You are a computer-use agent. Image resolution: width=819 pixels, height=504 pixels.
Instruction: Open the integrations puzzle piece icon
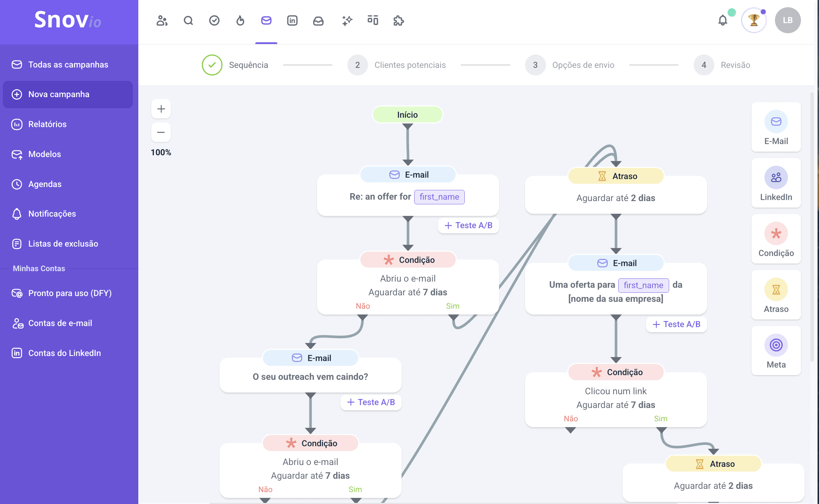pyautogui.click(x=398, y=21)
